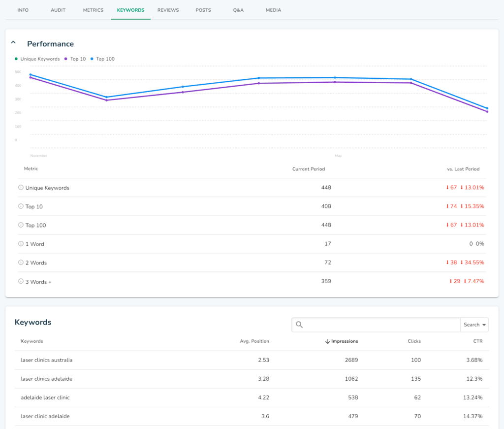Switch to the AUDIT tab
Viewport: 504px width, 429px height.
pyautogui.click(x=58, y=10)
